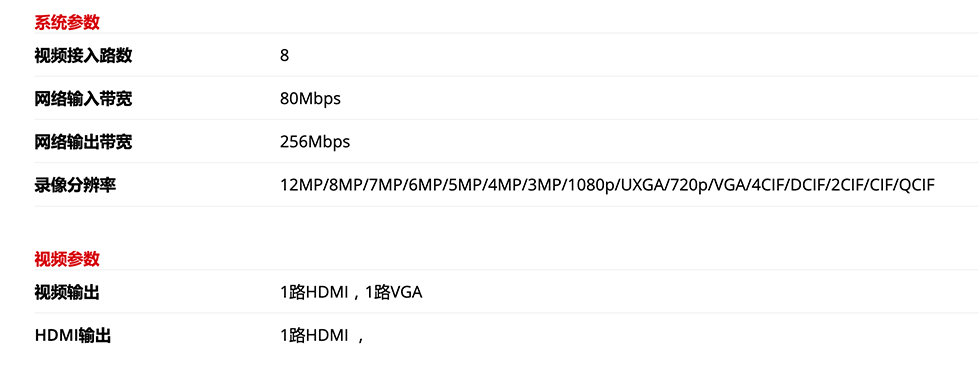The width and height of the screenshot is (980, 366).
Task: Click DCIF in the resolution list
Action: tap(810, 185)
